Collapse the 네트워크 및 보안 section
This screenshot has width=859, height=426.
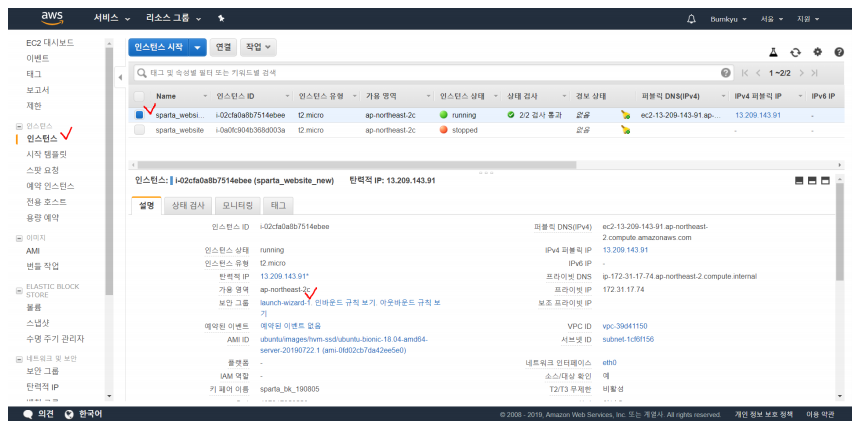click(x=20, y=359)
